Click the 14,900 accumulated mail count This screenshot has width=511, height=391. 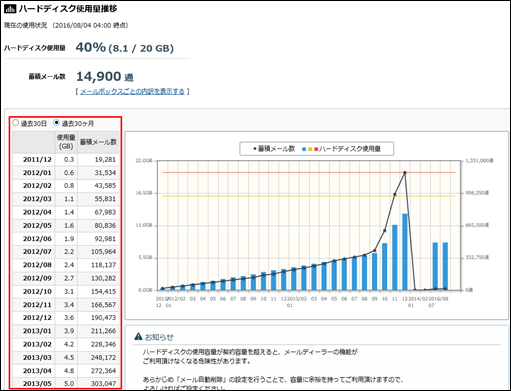pos(98,77)
